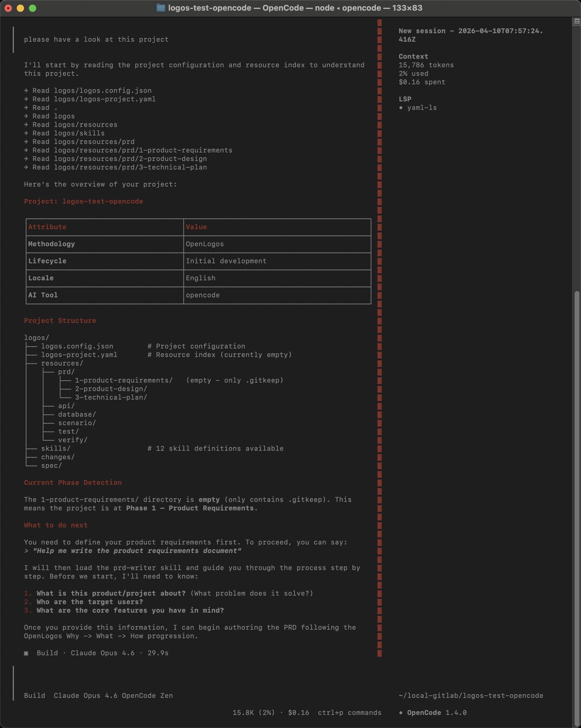Expand the Build Claude Opus 4.6 message footer
The height and width of the screenshot is (728, 581).
(101, 653)
